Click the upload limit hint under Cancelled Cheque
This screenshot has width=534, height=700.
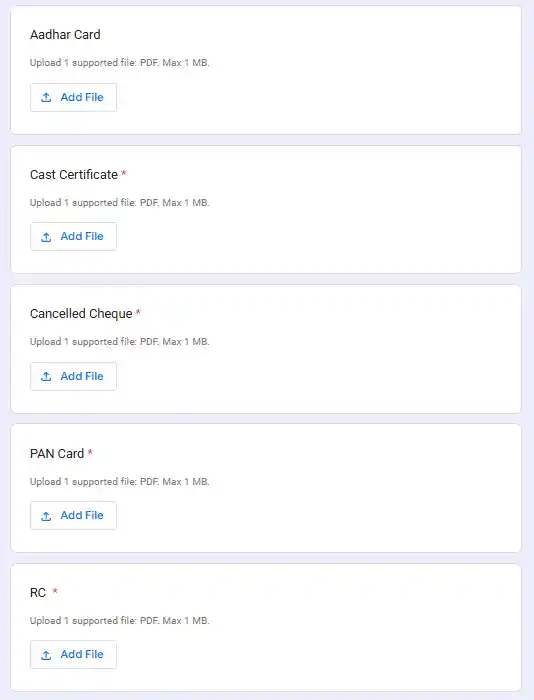[120, 342]
